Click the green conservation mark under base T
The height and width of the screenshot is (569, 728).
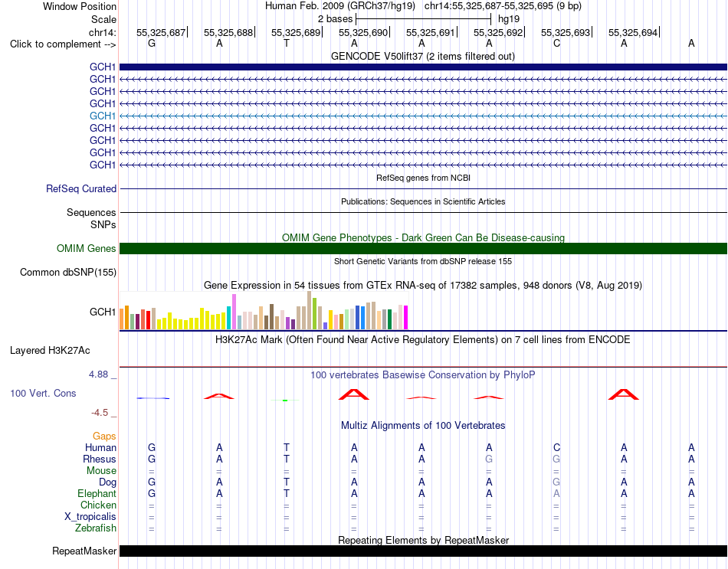click(285, 400)
